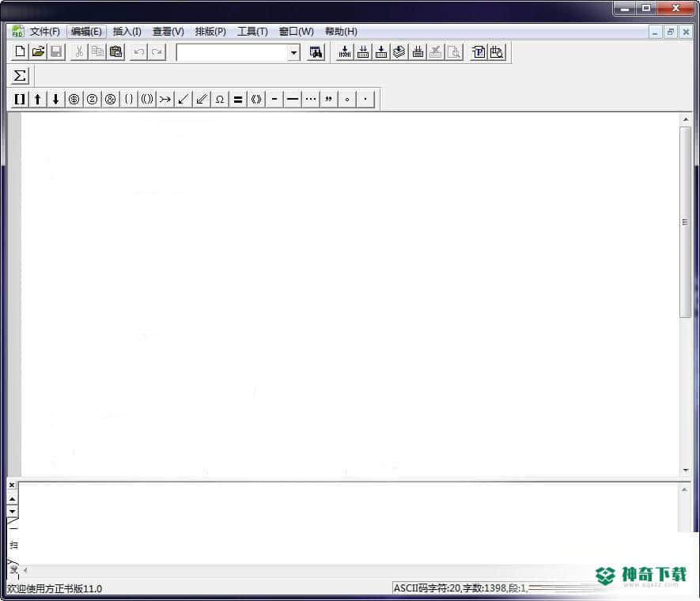Click the editor vertical scrollbar down arrow

pos(686,471)
